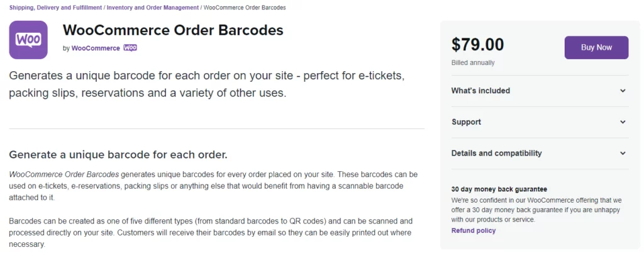Click the WooCommerce Order Barcodes breadcrumb text
Viewport: 644px width, 255px height.
(x=245, y=8)
